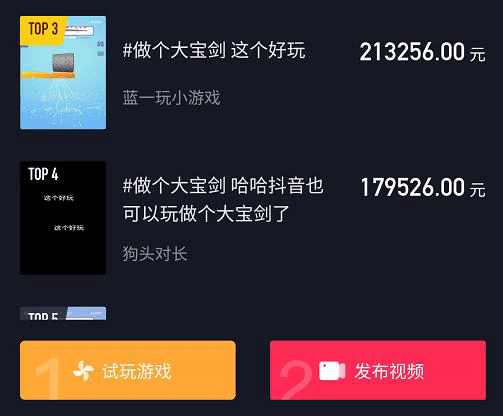Click the gray box in TOP 3 thumbnail
The height and width of the screenshot is (416, 503).
pos(63,63)
